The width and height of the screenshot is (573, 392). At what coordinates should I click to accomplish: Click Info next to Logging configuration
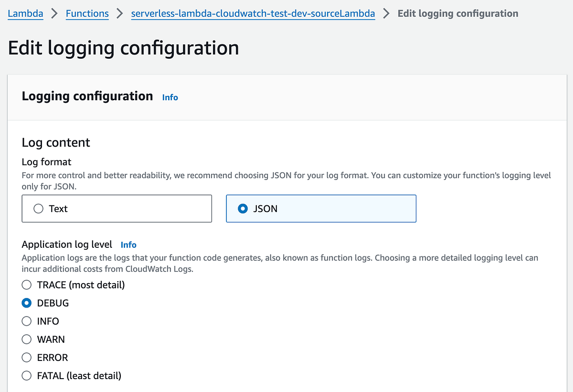pyautogui.click(x=170, y=97)
